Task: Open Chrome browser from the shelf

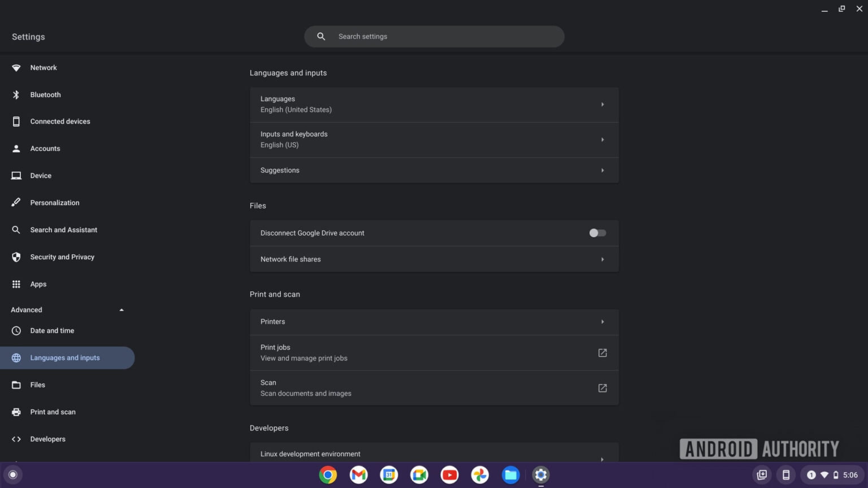Action: point(328,474)
